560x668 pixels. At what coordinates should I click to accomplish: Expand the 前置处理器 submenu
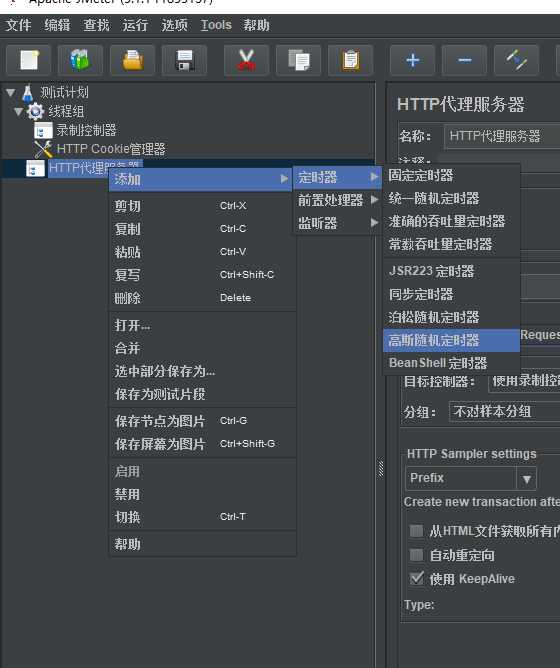[337, 200]
